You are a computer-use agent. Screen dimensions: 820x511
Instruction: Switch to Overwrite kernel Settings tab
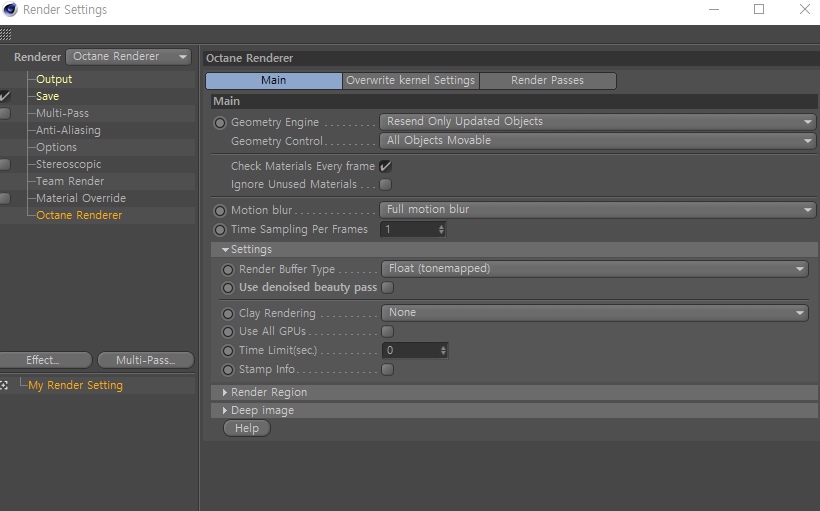[411, 81]
